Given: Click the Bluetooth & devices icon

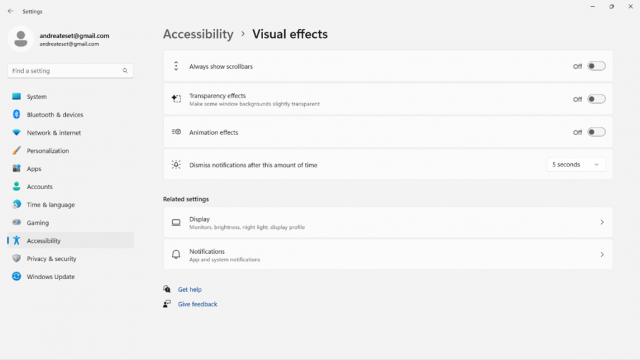Looking at the screenshot, I should [x=16, y=115].
